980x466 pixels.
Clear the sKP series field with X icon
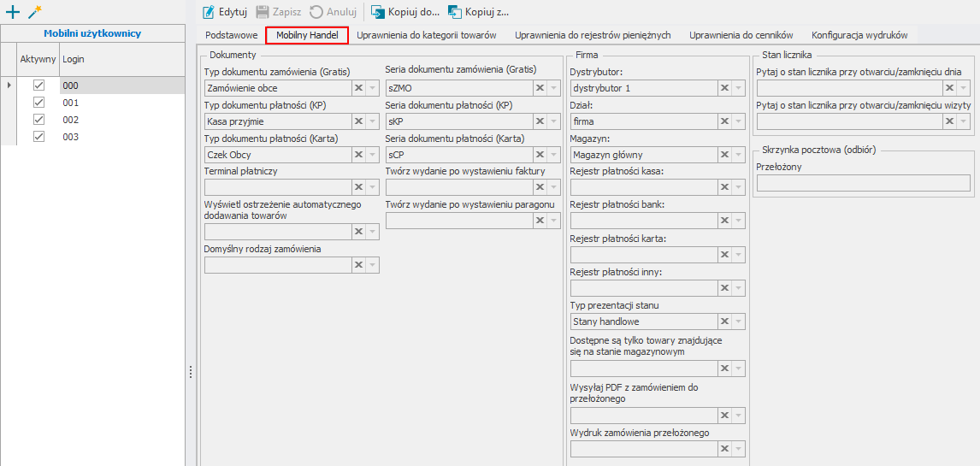[x=540, y=121]
